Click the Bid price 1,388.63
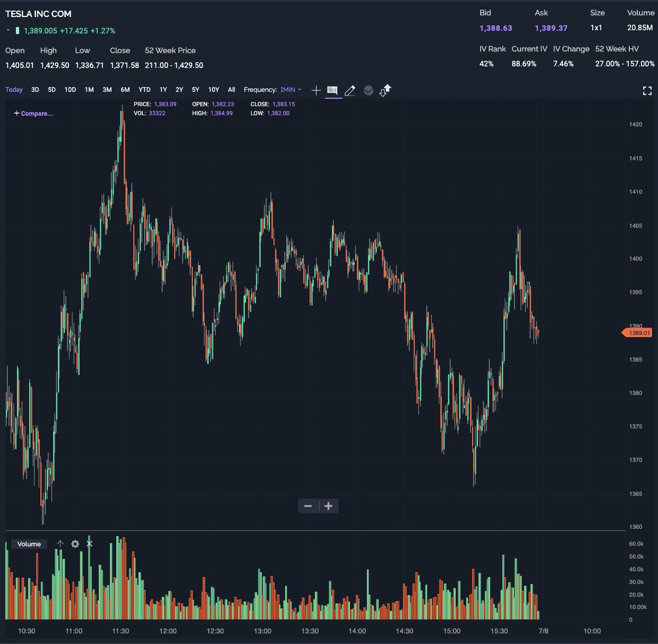The width and height of the screenshot is (658, 644). click(x=496, y=28)
